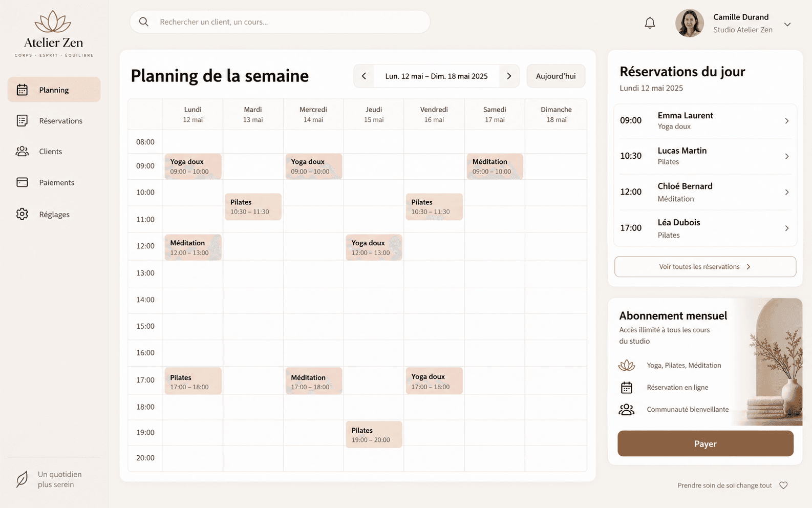Open the Planning menu item
The image size is (812, 508).
pyautogui.click(x=54, y=90)
